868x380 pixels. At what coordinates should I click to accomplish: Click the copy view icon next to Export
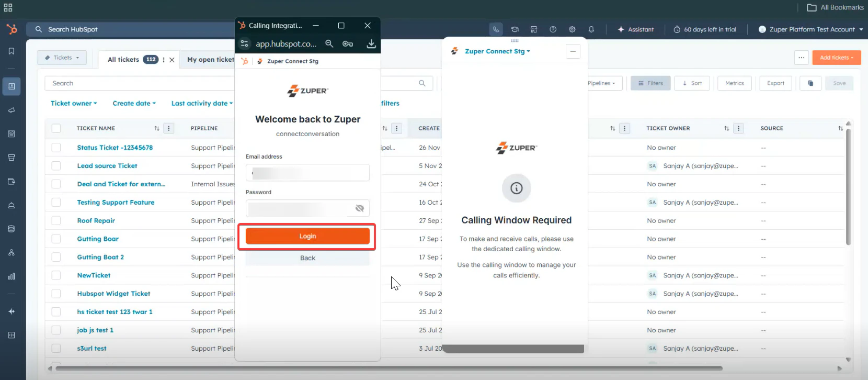pos(810,83)
